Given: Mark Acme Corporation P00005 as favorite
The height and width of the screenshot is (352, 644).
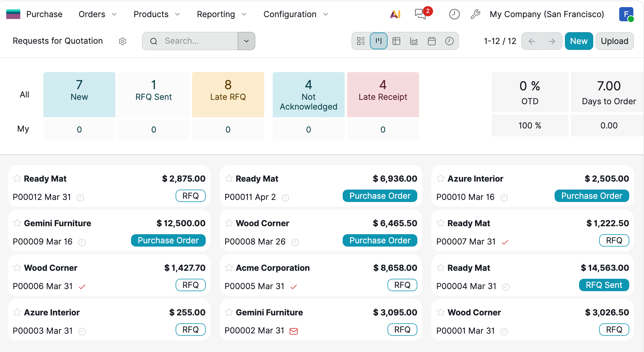Looking at the screenshot, I should pyautogui.click(x=229, y=268).
